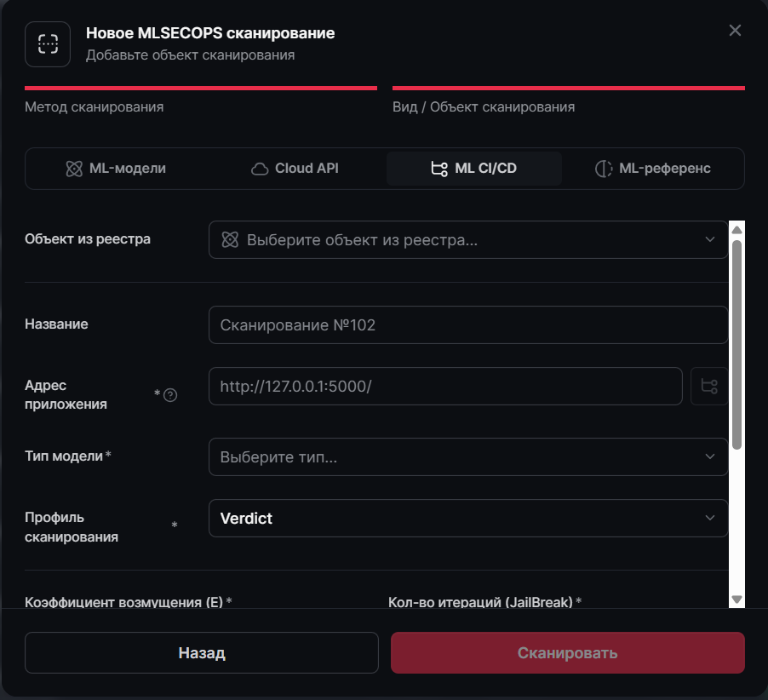Viewport: 768px width, 700px height.
Task: Click the Название input field
Action: click(468, 324)
